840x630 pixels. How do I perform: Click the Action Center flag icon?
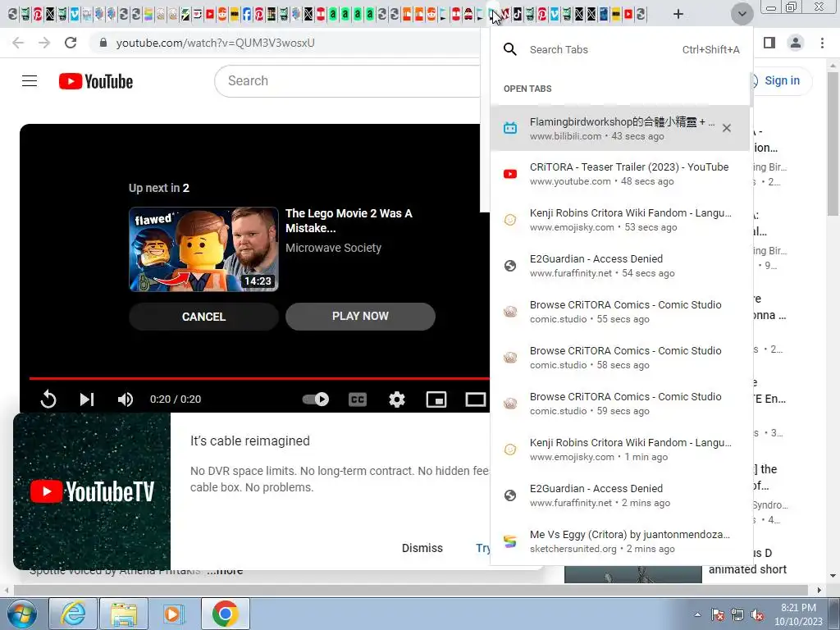[717, 615]
